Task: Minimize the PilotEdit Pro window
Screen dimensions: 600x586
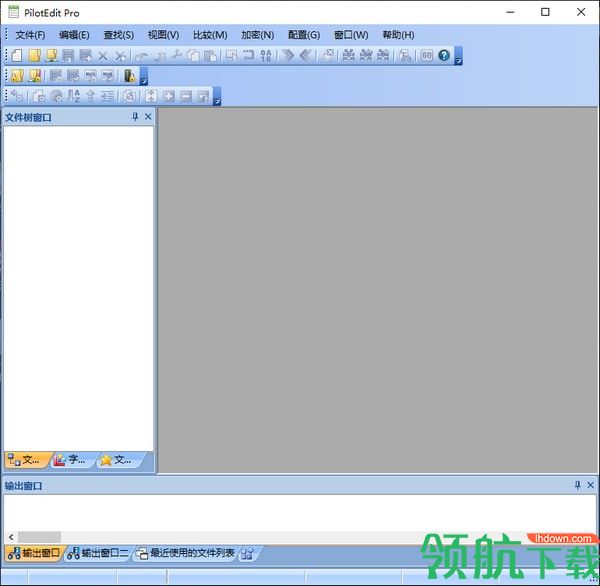Action: pyautogui.click(x=510, y=12)
